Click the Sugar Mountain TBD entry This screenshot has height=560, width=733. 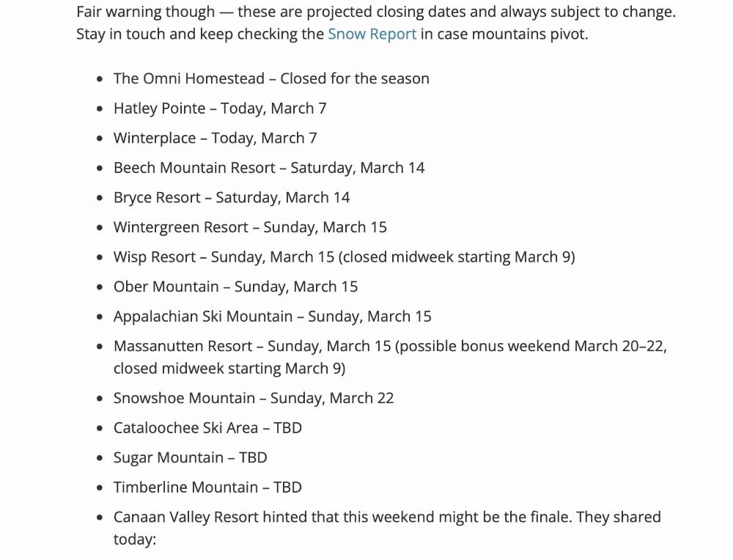[190, 457]
